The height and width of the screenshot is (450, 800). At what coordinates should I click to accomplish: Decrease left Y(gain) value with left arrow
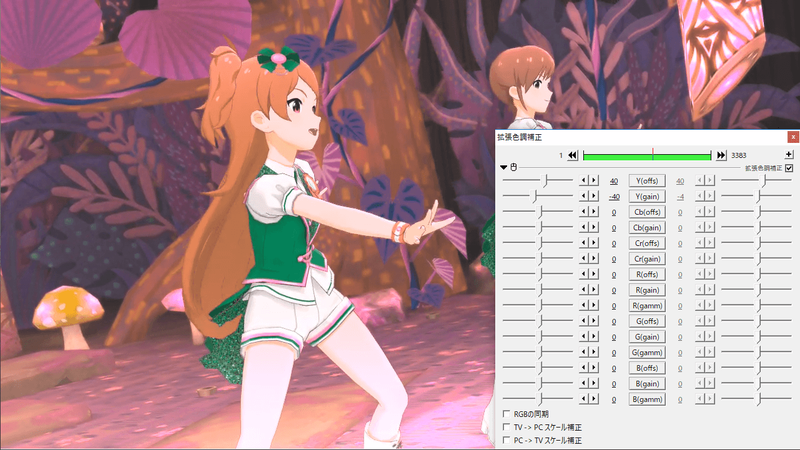pyautogui.click(x=584, y=196)
